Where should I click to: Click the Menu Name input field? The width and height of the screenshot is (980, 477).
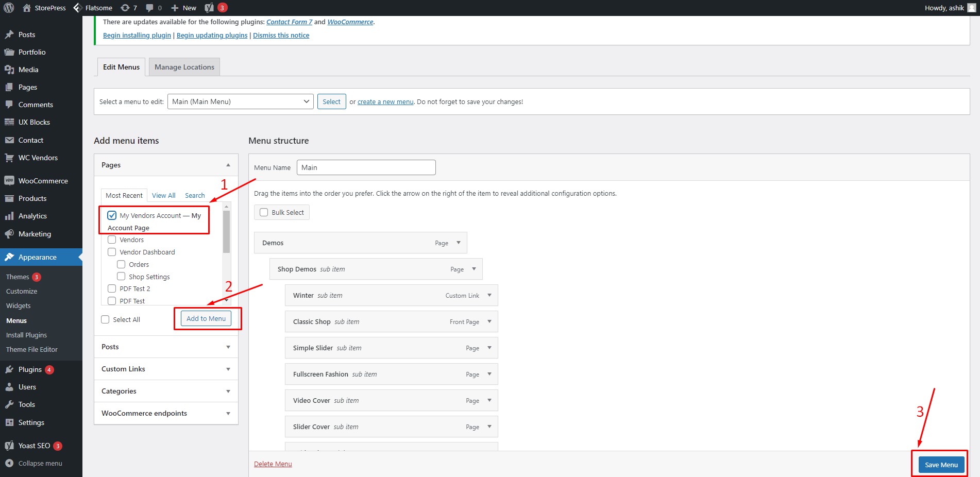pyautogui.click(x=366, y=167)
